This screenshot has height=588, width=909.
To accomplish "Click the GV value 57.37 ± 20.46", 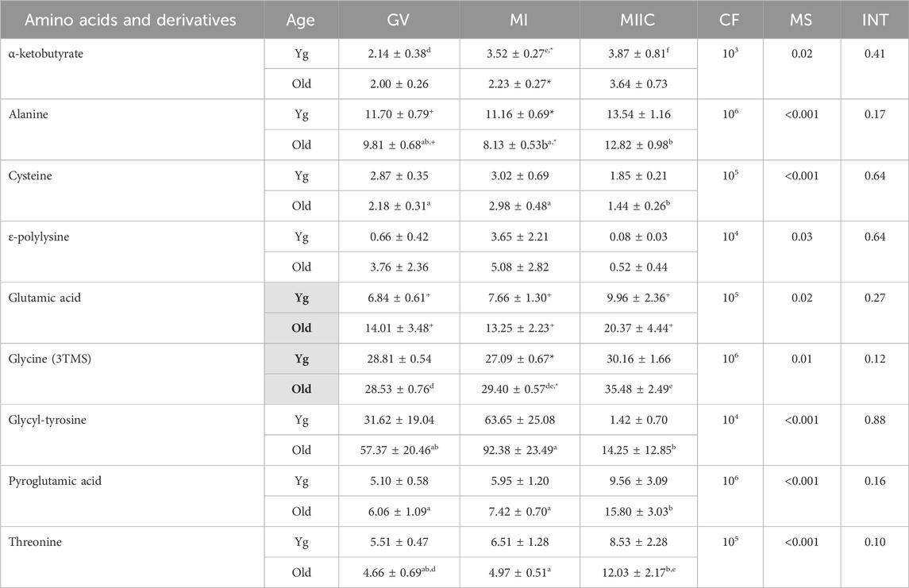I will coord(399,450).
